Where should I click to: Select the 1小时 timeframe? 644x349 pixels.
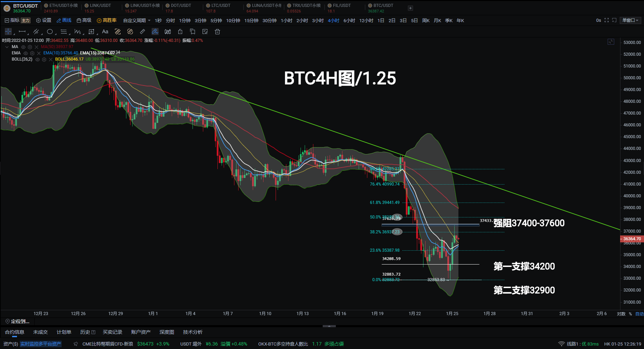tap(286, 20)
